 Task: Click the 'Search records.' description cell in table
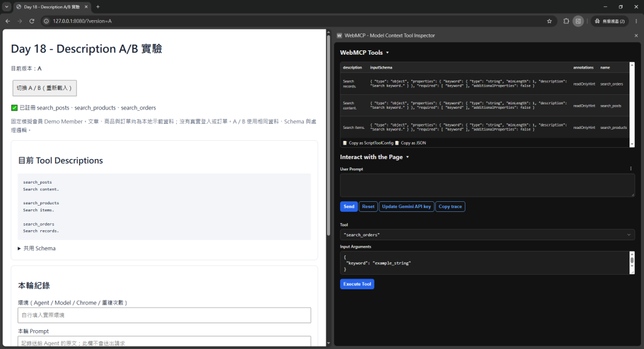[x=350, y=84]
